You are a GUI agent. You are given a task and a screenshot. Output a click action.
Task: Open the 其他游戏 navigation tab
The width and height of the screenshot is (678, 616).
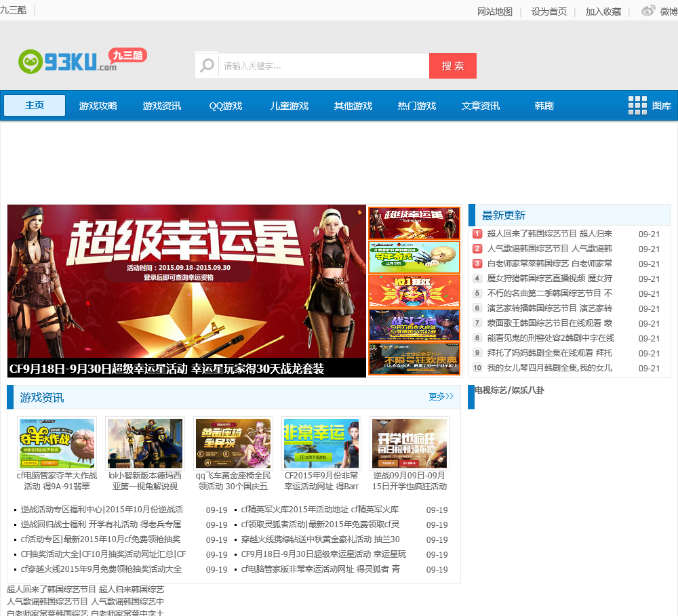353,106
